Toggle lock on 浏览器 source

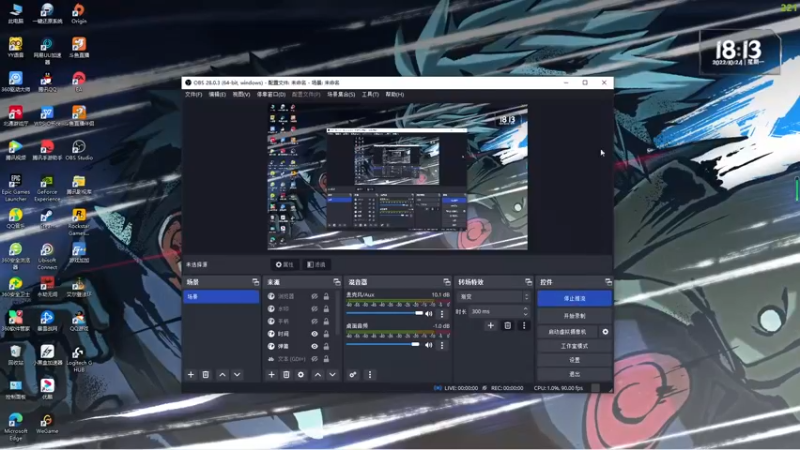[327, 296]
